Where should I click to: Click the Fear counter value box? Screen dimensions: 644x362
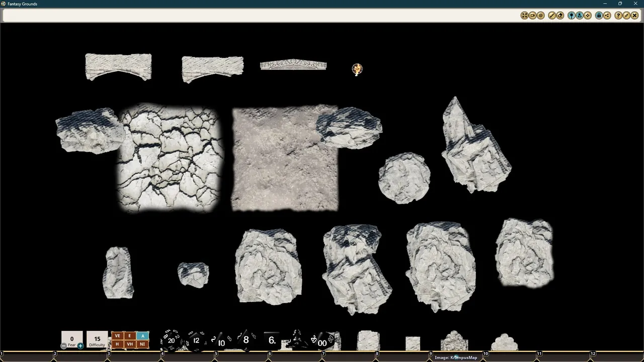pyautogui.click(x=72, y=339)
